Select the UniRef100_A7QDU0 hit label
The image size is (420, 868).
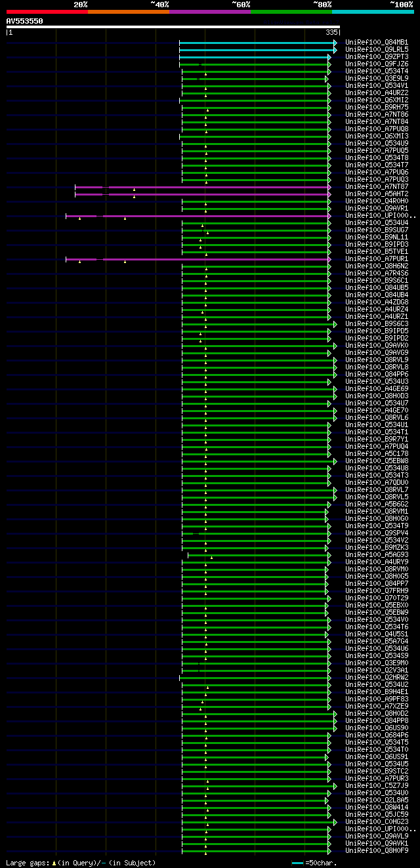pyautogui.click(x=377, y=483)
